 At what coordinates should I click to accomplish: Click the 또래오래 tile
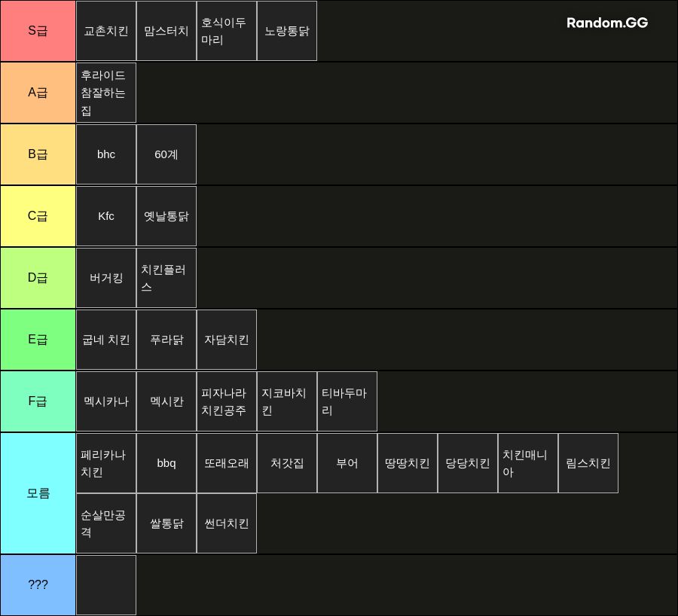[x=227, y=463]
